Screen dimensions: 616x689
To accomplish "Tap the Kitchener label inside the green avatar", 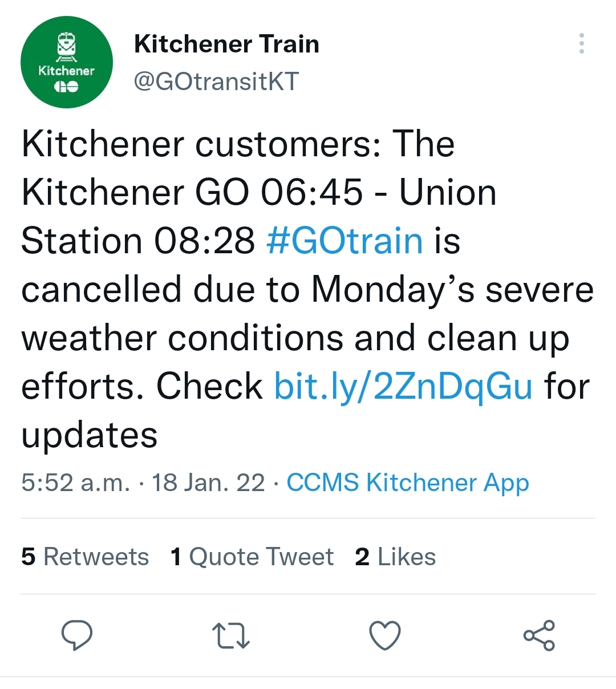I will 66,71.
